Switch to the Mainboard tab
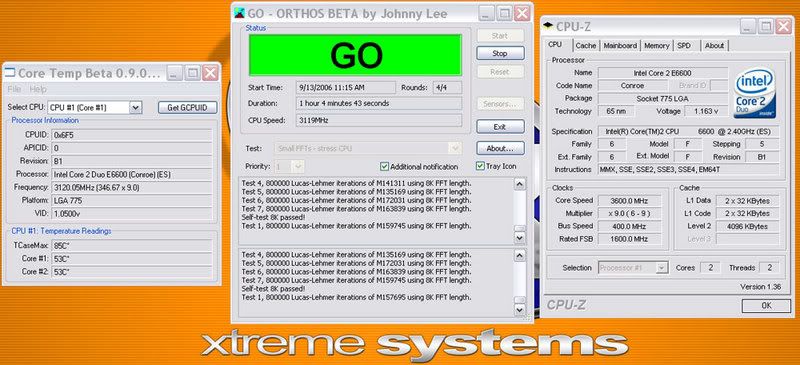The image size is (800, 365). tap(620, 45)
